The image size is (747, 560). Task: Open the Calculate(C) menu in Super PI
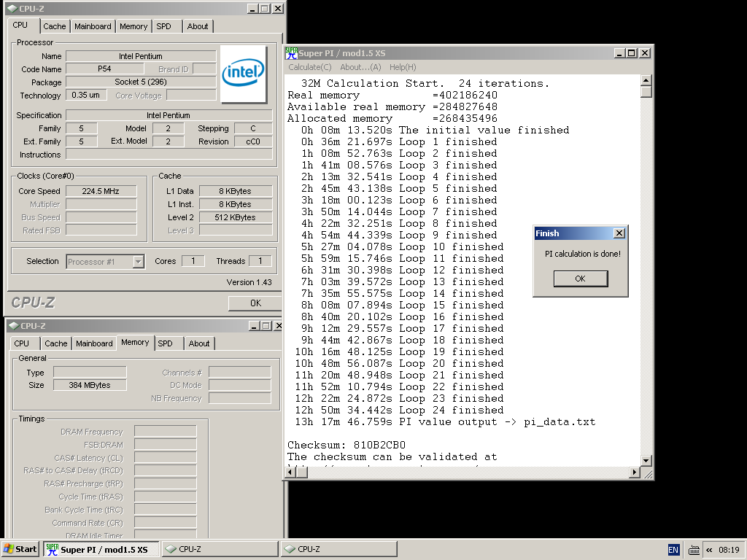click(x=309, y=67)
